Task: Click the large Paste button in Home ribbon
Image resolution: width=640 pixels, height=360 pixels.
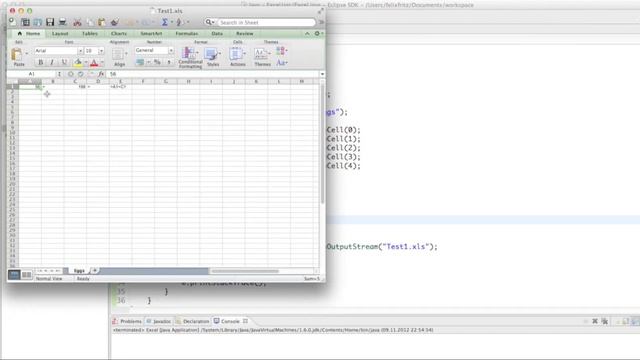Action: point(17,57)
